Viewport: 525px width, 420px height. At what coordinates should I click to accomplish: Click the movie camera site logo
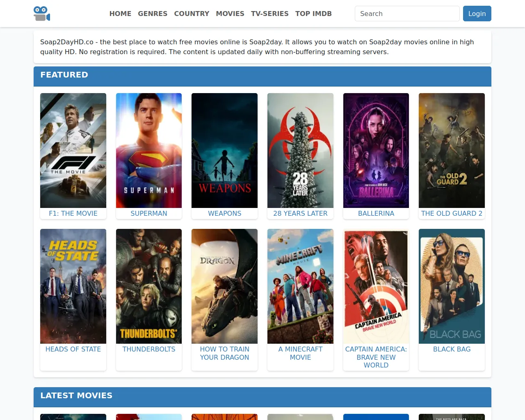click(42, 14)
